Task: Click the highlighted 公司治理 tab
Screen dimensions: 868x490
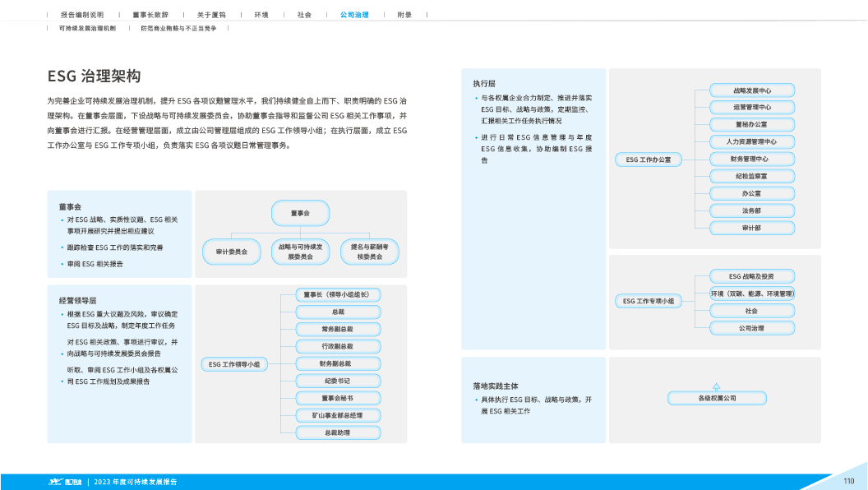Action: tap(354, 15)
